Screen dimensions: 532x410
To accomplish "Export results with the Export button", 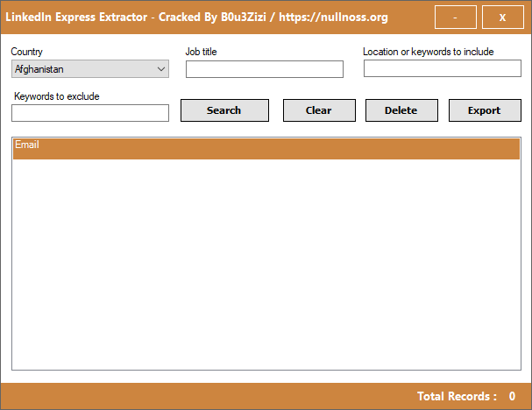I will (485, 110).
